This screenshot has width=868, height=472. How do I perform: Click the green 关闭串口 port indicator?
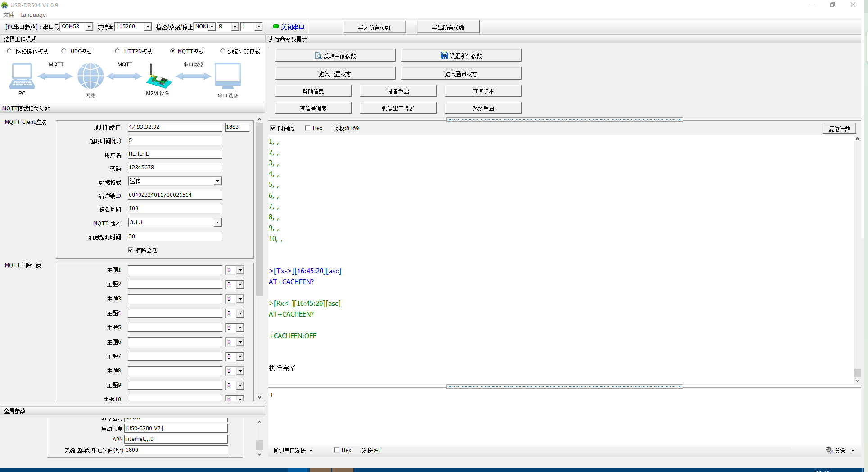point(276,27)
